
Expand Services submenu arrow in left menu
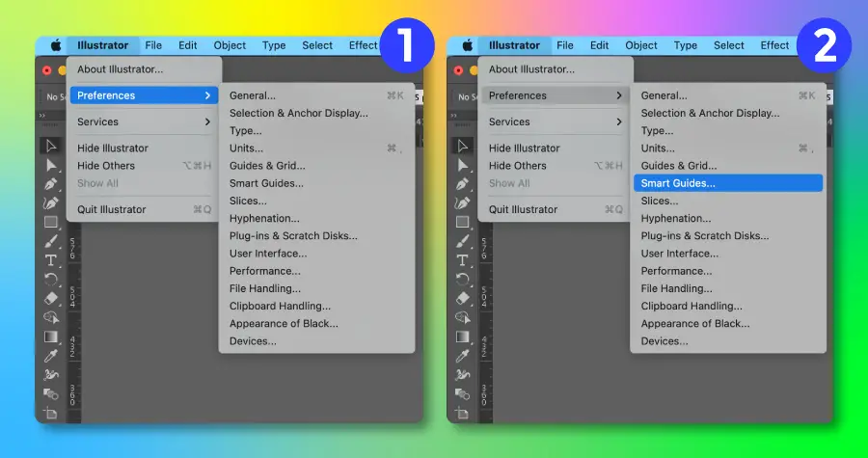[x=207, y=121]
